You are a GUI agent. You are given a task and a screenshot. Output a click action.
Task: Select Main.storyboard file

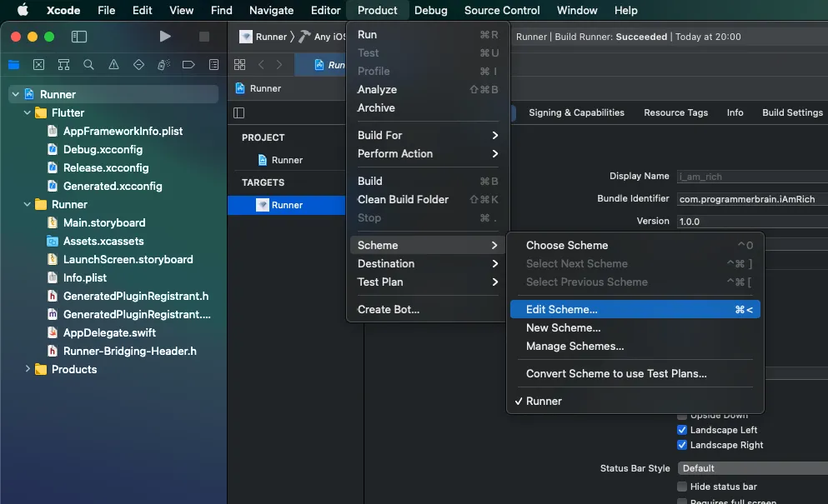pos(104,222)
